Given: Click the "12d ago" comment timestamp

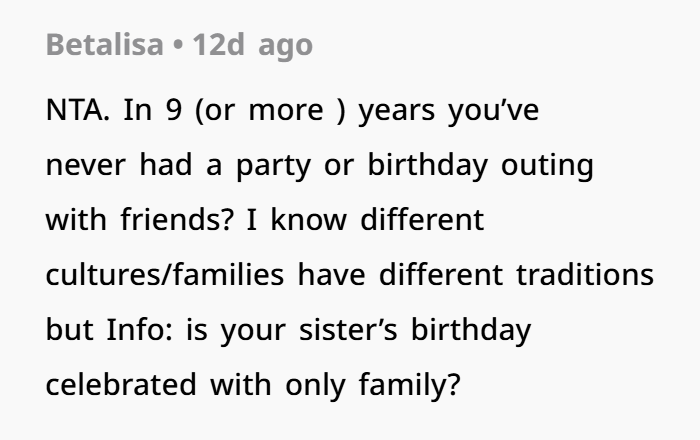Looking at the screenshot, I should tap(254, 46).
